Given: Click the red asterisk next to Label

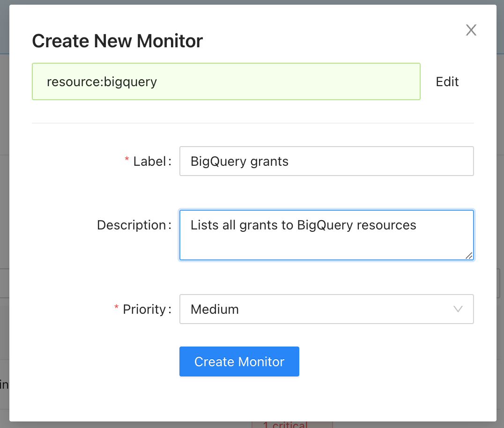Looking at the screenshot, I should pyautogui.click(x=126, y=161).
